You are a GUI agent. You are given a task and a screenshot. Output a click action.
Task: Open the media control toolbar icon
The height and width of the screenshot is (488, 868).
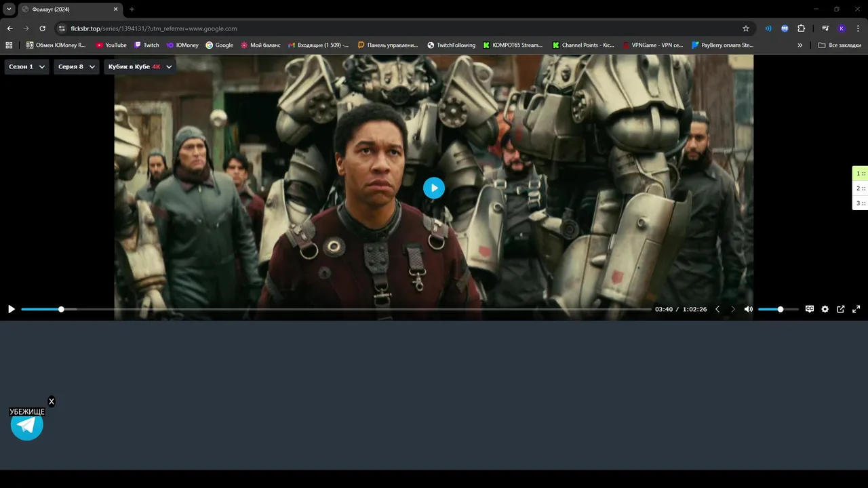click(825, 28)
